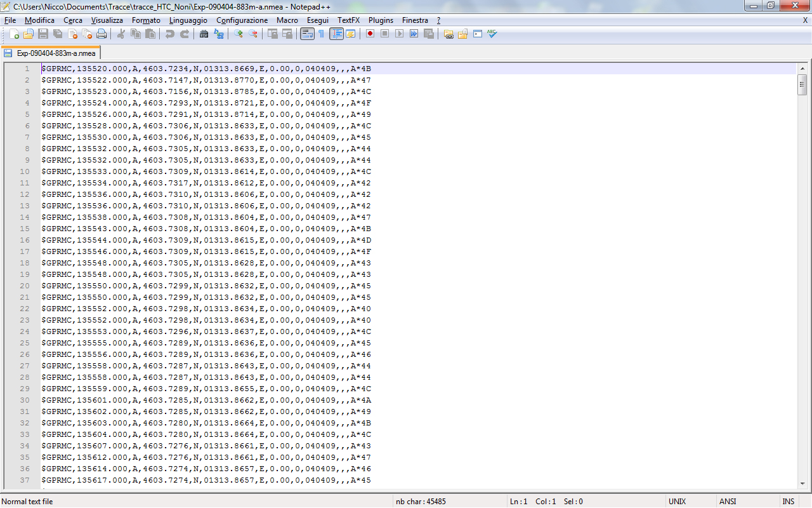Create a new document with the New icon
Viewport: 812px width, 508px height.
tap(14, 34)
